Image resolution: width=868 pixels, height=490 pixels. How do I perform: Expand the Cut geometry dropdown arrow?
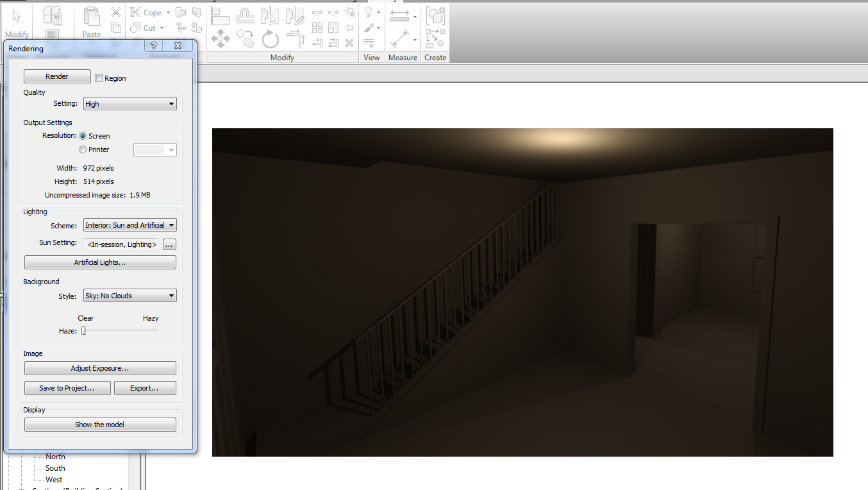point(162,28)
